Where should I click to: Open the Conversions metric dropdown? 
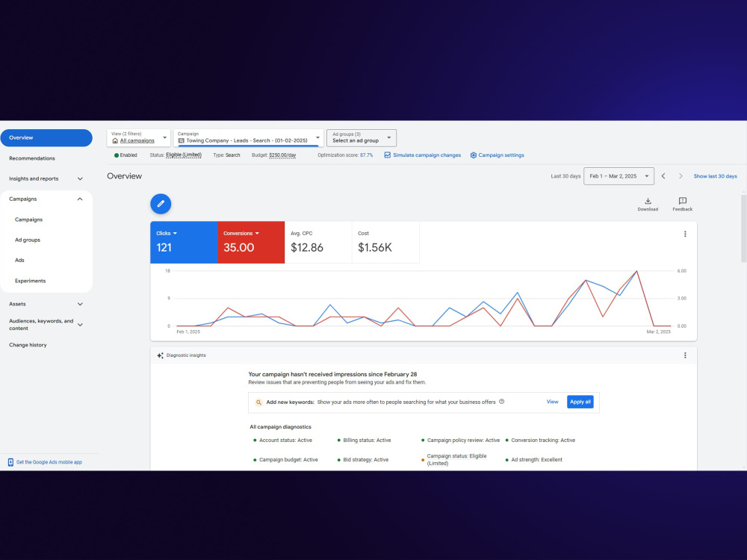241,233
